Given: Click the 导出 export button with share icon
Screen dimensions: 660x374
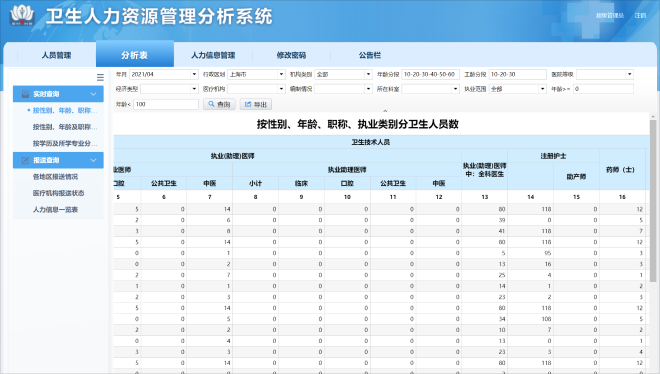Looking at the screenshot, I should pyautogui.click(x=256, y=104).
